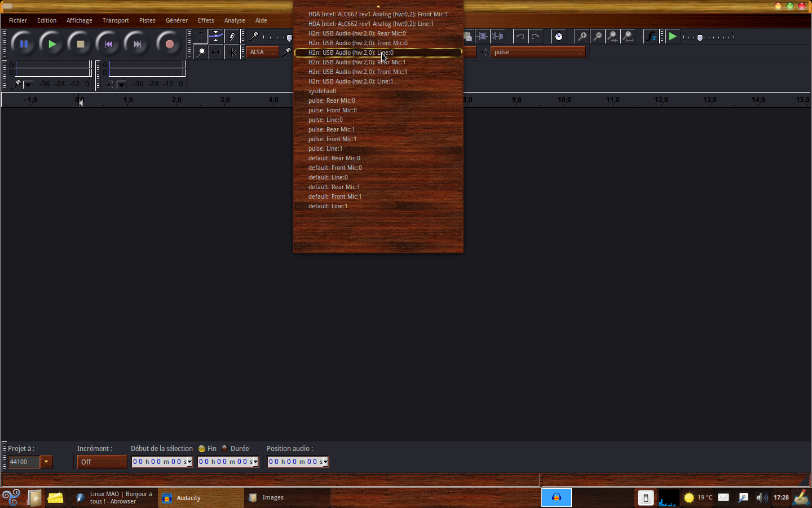Image resolution: width=812 pixels, height=508 pixels.
Task: Switch to Linux MAO Abrowser taskbar window
Action: [115, 498]
